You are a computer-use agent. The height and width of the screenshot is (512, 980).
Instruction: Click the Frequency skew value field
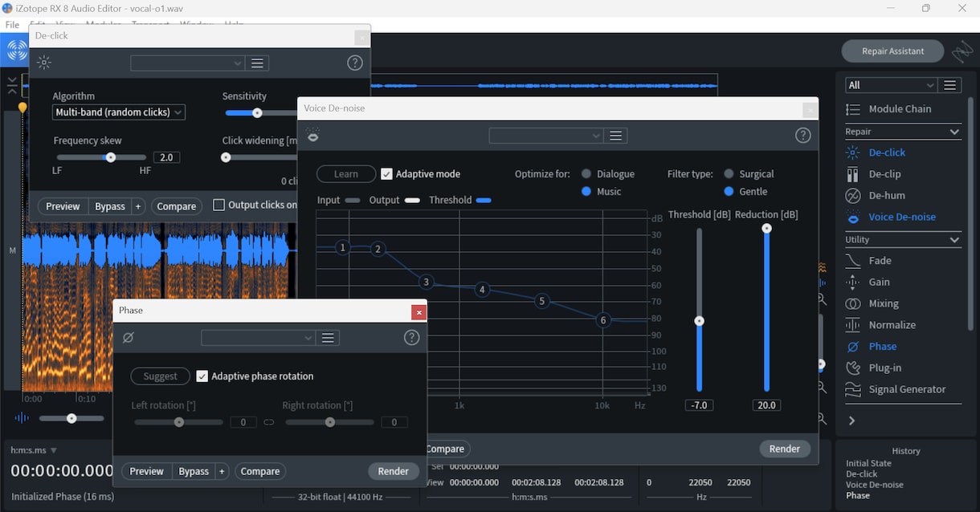(165, 157)
